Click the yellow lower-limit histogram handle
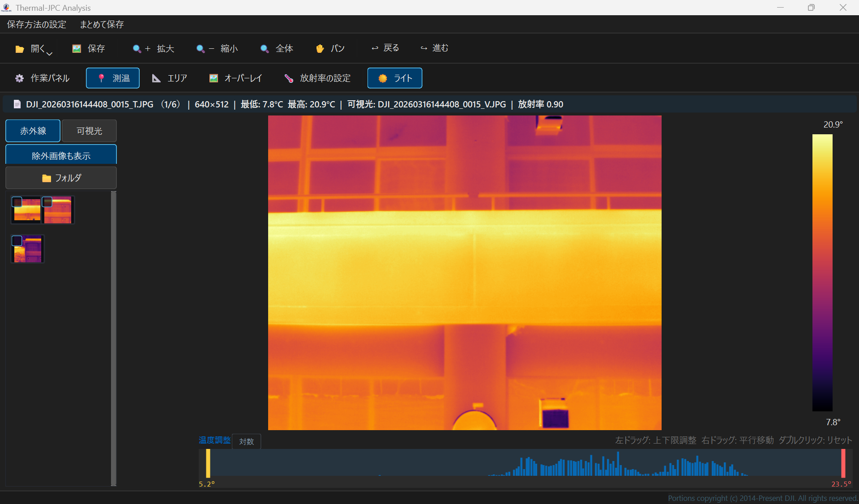The height and width of the screenshot is (504, 859). pyautogui.click(x=208, y=463)
